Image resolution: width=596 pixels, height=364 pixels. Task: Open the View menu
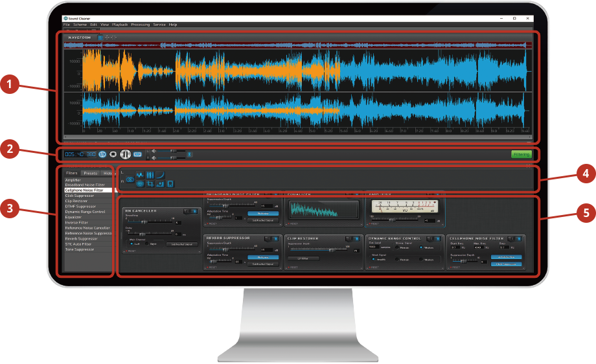[104, 25]
